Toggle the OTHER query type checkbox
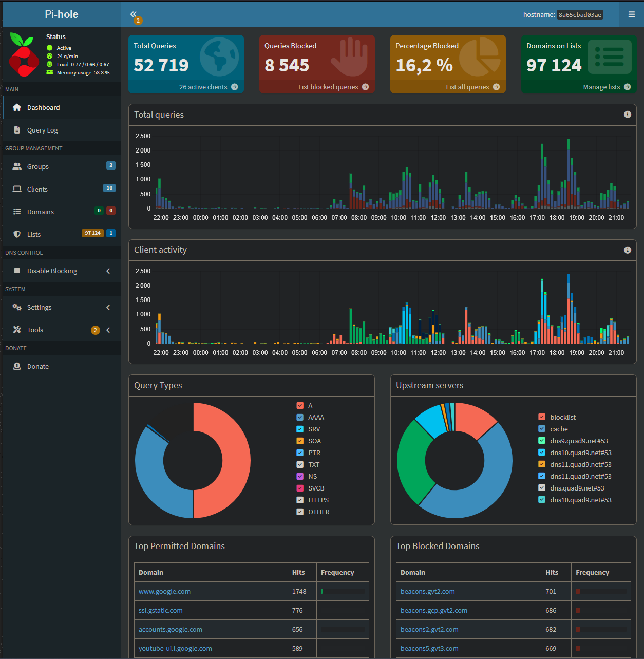The width and height of the screenshot is (644, 659). (x=300, y=512)
